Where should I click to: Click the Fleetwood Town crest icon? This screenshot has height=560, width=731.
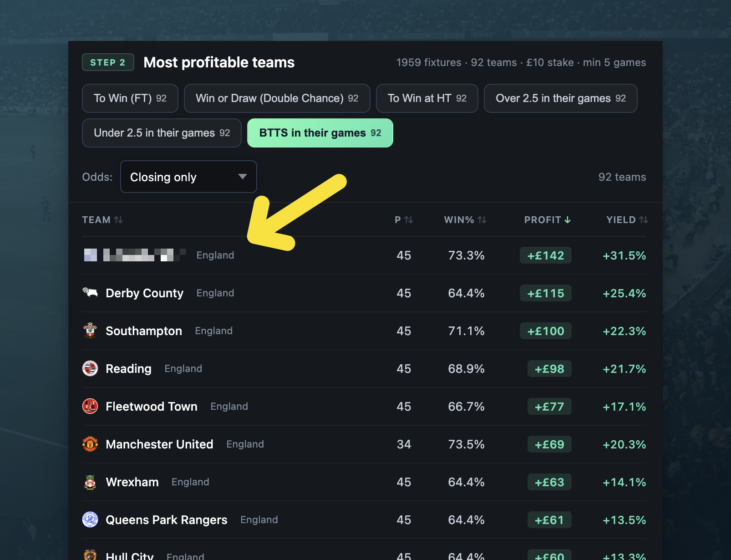[x=90, y=406]
